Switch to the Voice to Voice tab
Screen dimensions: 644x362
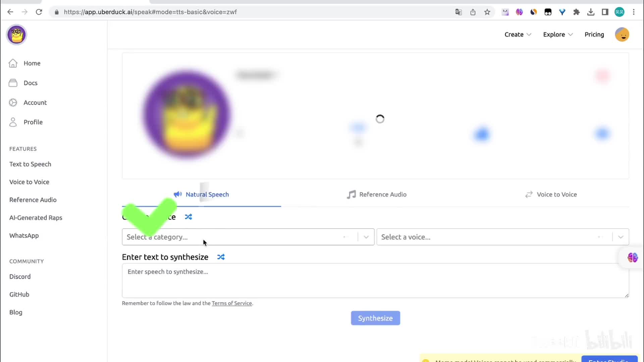tap(551, 194)
